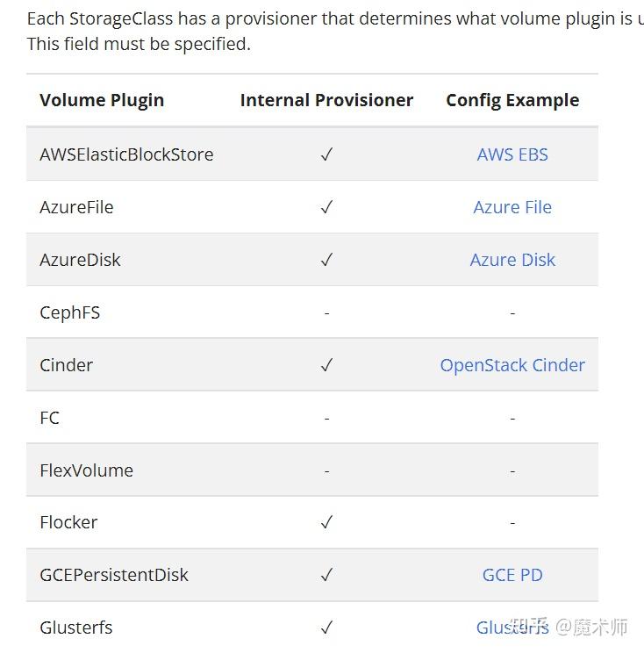Click the AzureFile internal provisioner checkmark
This screenshot has height=653, width=644.
coord(326,207)
